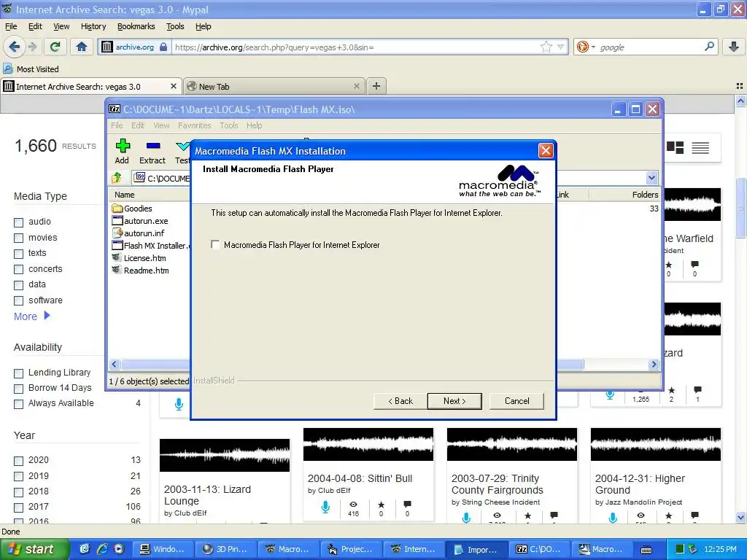Open the 7-Zip path dropdown arrow

(651, 178)
